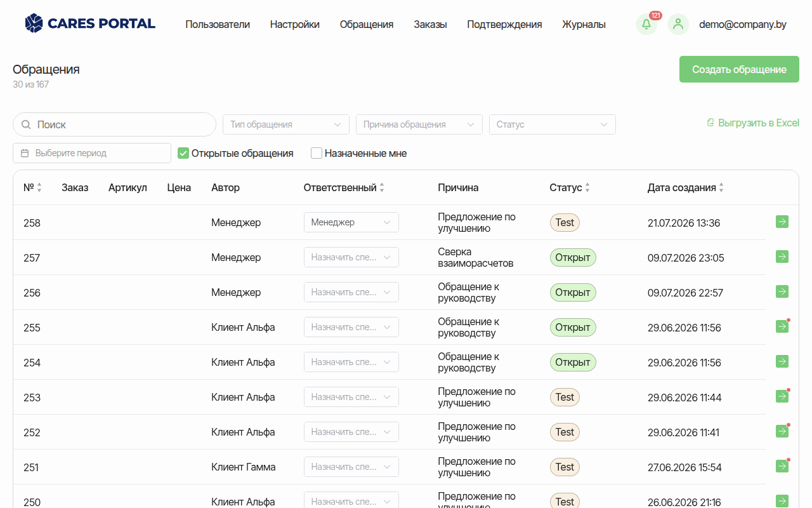Enable the Назначенные мне checkbox

click(317, 153)
